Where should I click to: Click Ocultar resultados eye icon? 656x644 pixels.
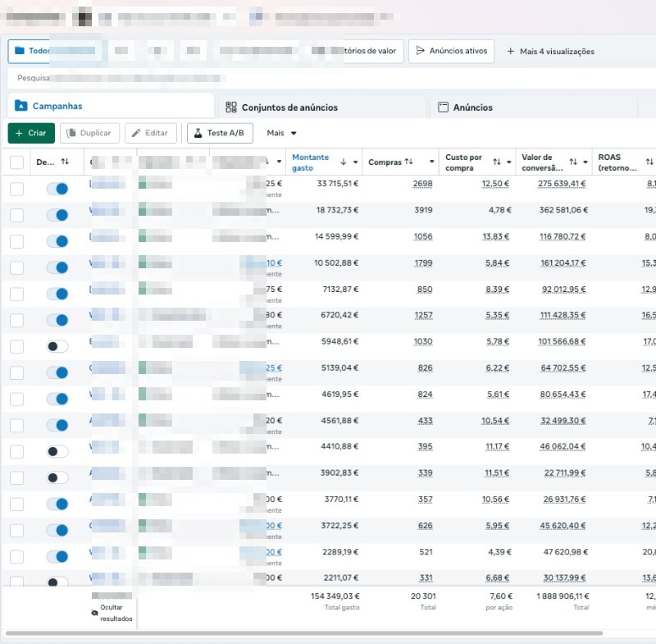(94, 613)
